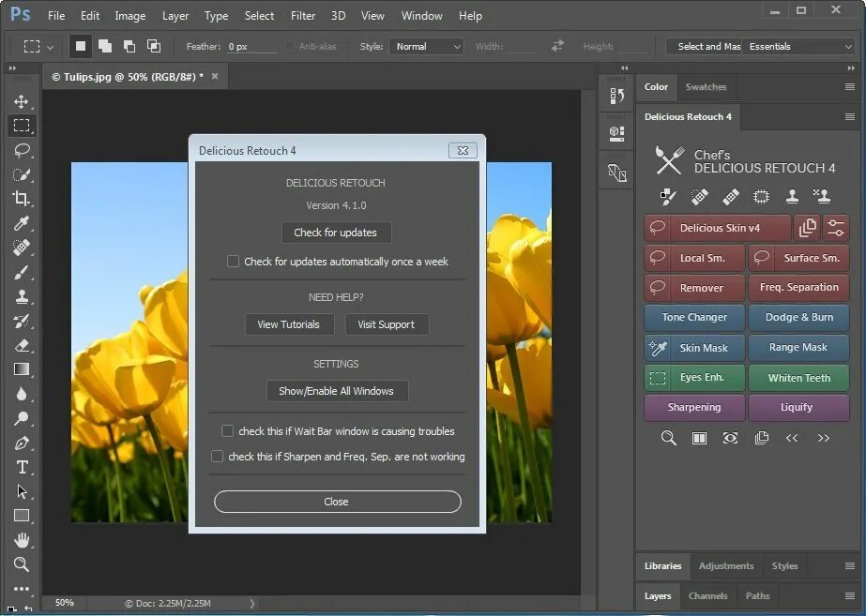Select the Quick Selection tool
866x616 pixels.
(x=22, y=174)
